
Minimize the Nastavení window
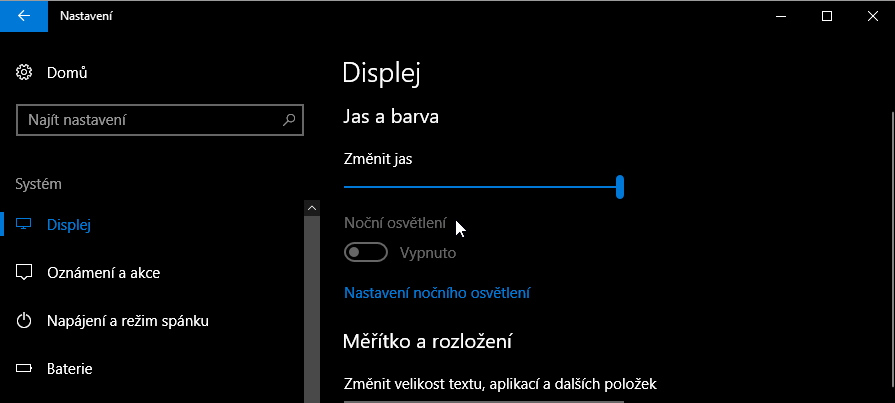(781, 16)
